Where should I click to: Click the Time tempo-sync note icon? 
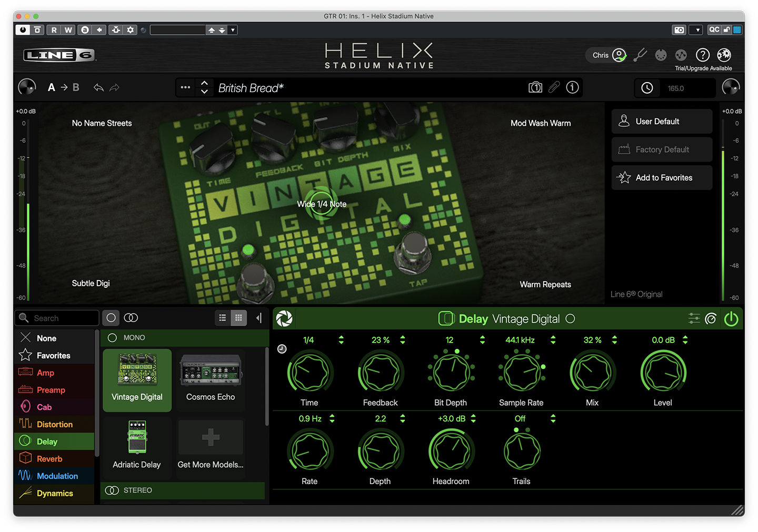282,349
